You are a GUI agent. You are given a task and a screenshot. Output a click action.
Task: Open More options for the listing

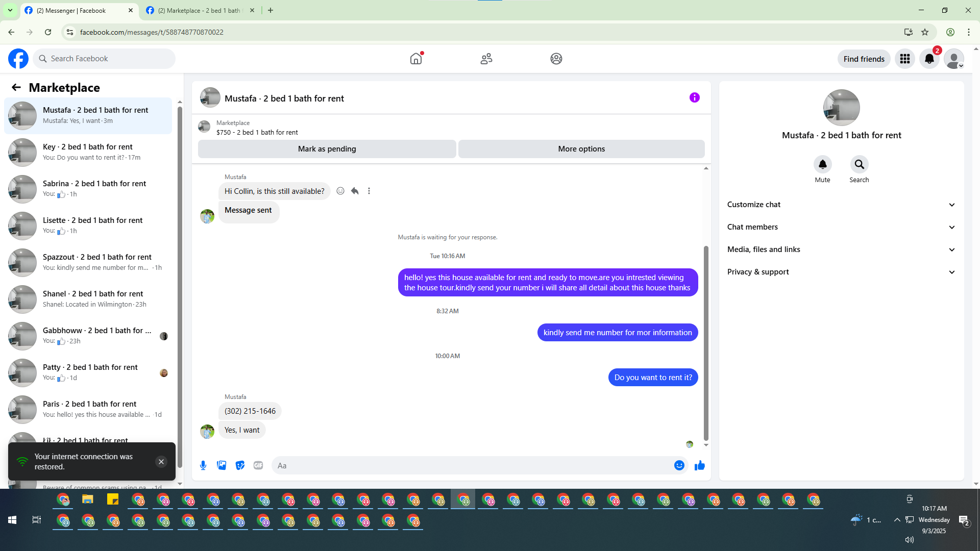click(x=581, y=149)
